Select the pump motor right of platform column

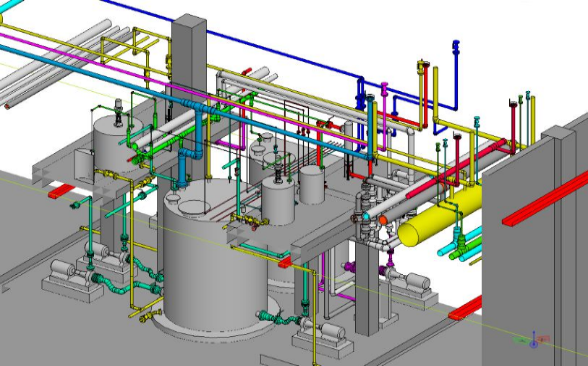coord(417,280)
